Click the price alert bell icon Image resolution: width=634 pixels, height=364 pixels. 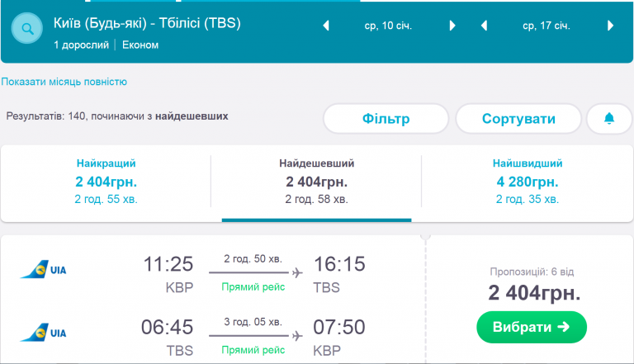609,119
